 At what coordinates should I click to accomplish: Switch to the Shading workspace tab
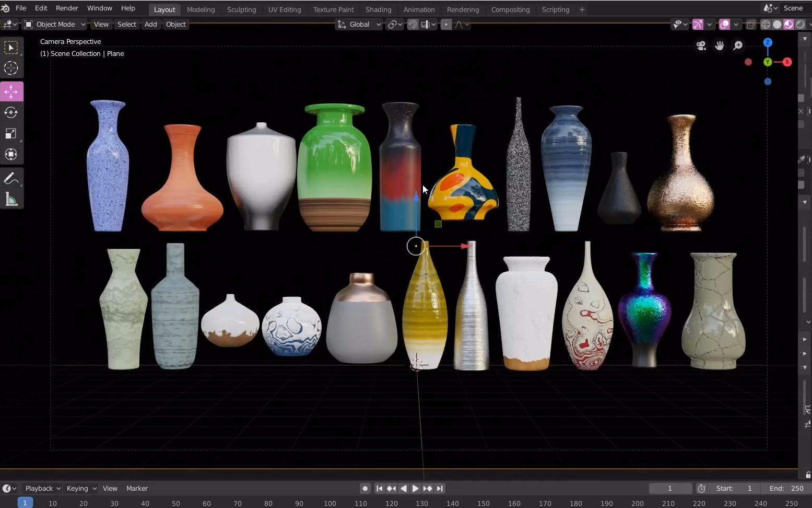[378, 9]
